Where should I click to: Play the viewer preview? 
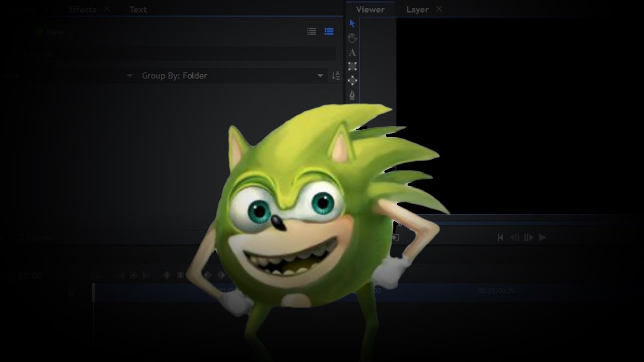pos(542,237)
